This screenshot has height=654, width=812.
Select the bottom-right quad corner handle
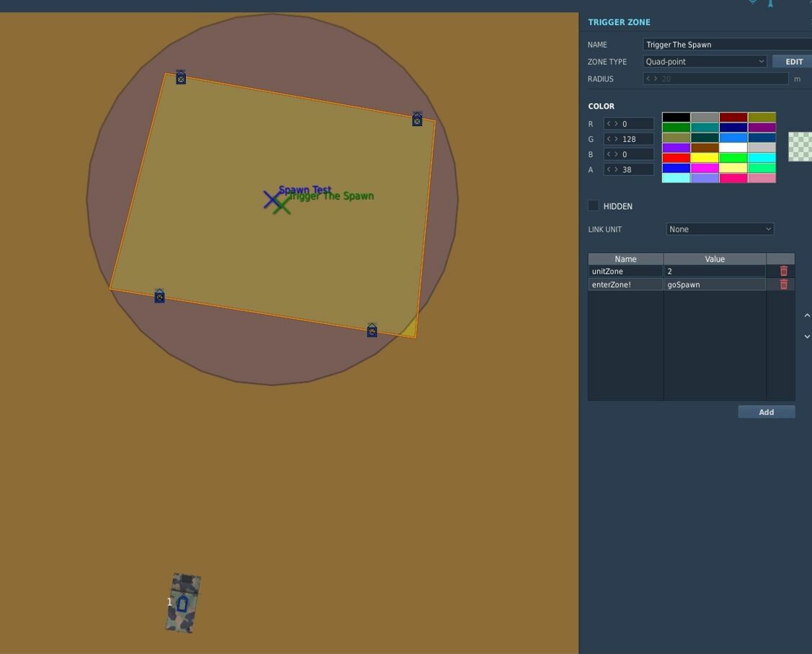(372, 330)
